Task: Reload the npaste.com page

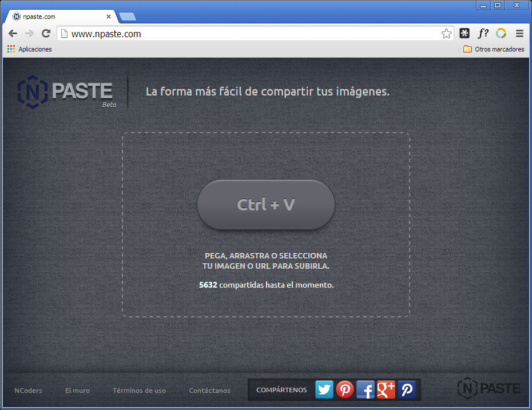Action: point(46,34)
